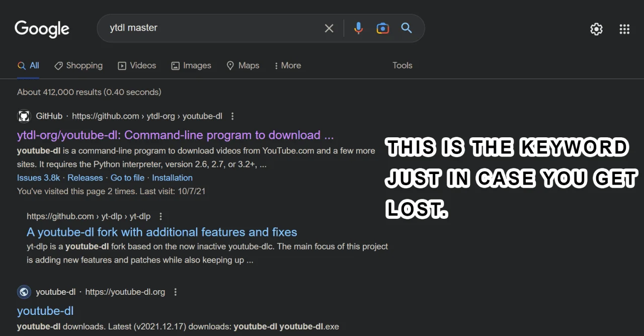This screenshot has height=336, width=644.
Task: Open A youtube-dl fork with additional features result
Action: point(162,232)
